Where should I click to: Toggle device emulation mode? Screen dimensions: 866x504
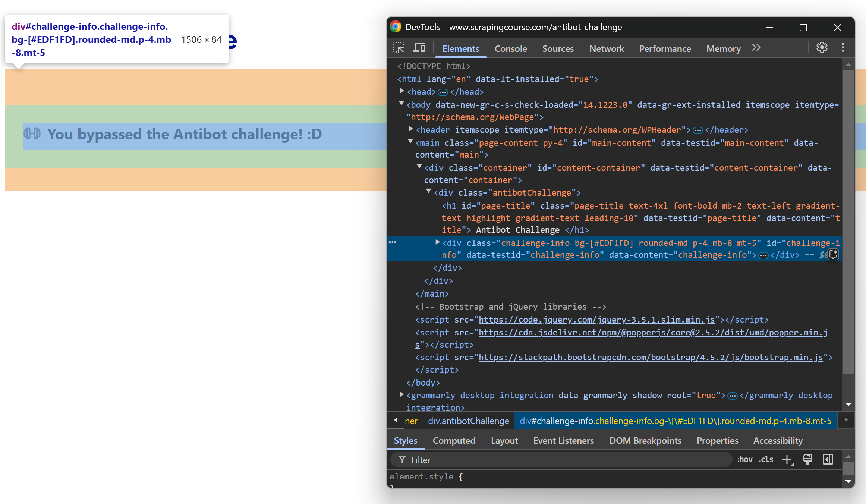tap(419, 48)
